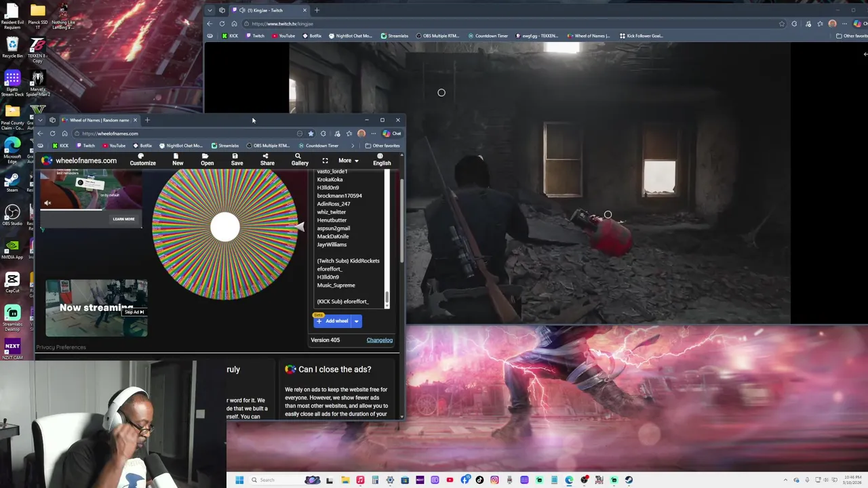Open YouTube bookmark in Twitch window
868x488 pixels.
pyautogui.click(x=283, y=36)
